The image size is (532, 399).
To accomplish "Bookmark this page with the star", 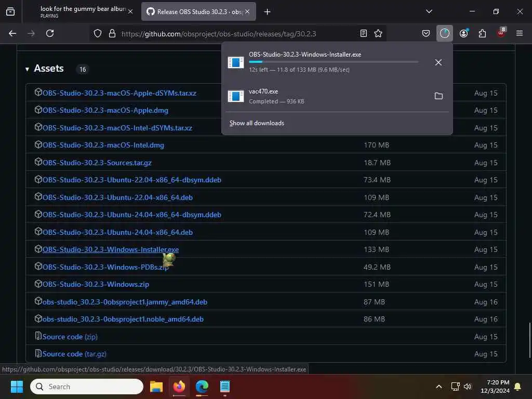I will pos(378,33).
